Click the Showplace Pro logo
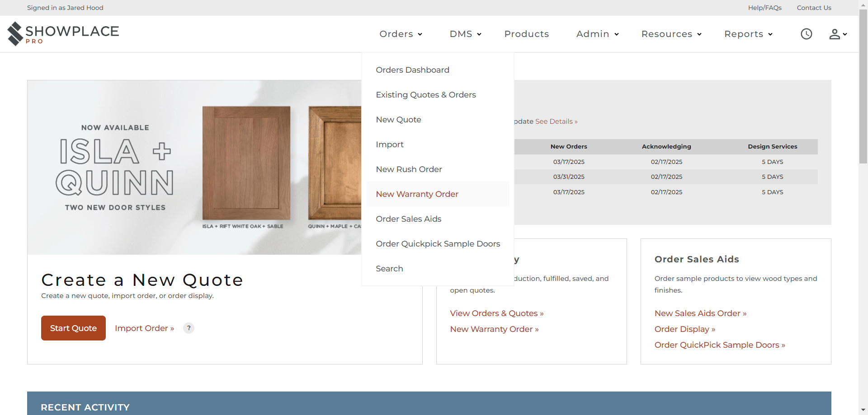Image resolution: width=868 pixels, height=415 pixels. [63, 34]
